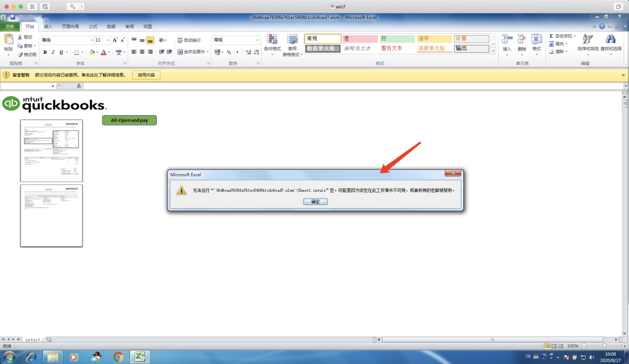Toggle underline formatting
This screenshot has height=364, width=629.
tap(61, 52)
